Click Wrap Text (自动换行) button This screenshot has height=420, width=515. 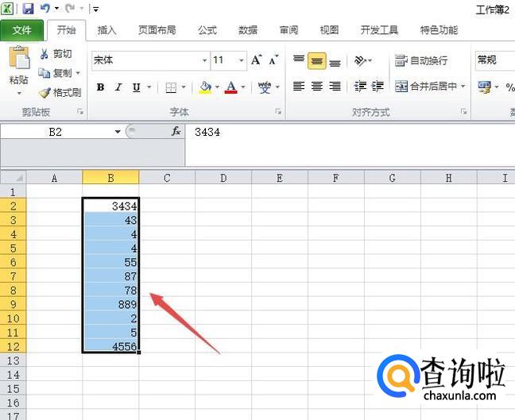tap(421, 60)
